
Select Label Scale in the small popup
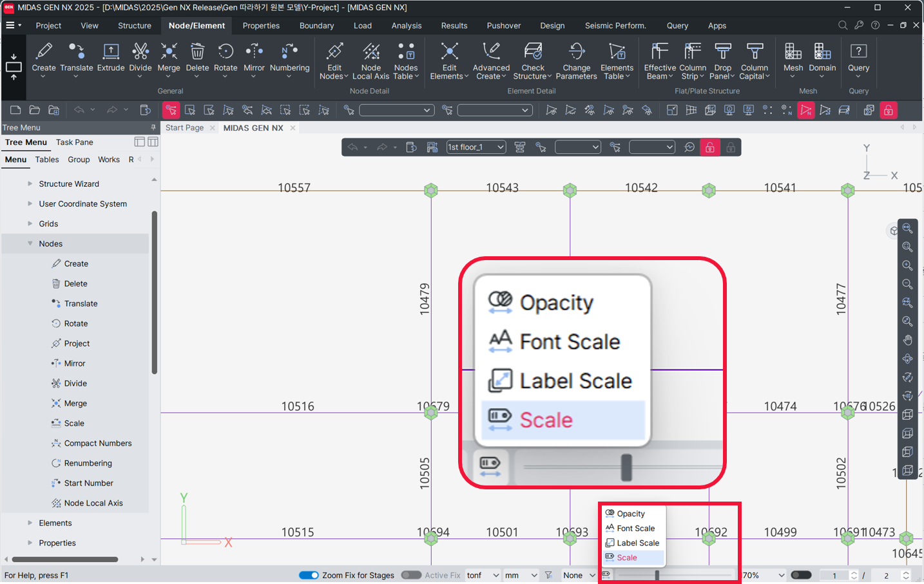pos(633,543)
